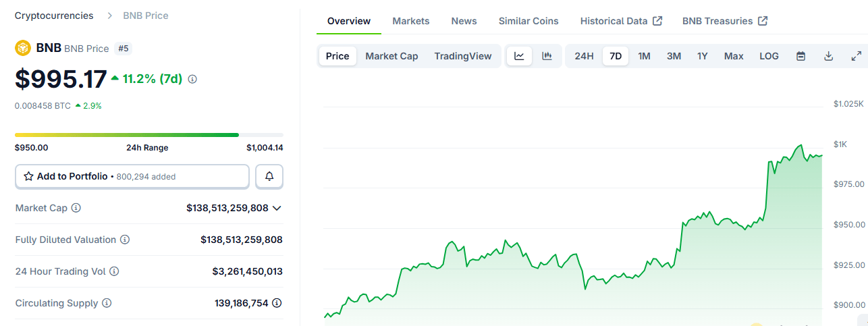Click the $1,004.14 range high value
868x326 pixels.
coord(265,147)
